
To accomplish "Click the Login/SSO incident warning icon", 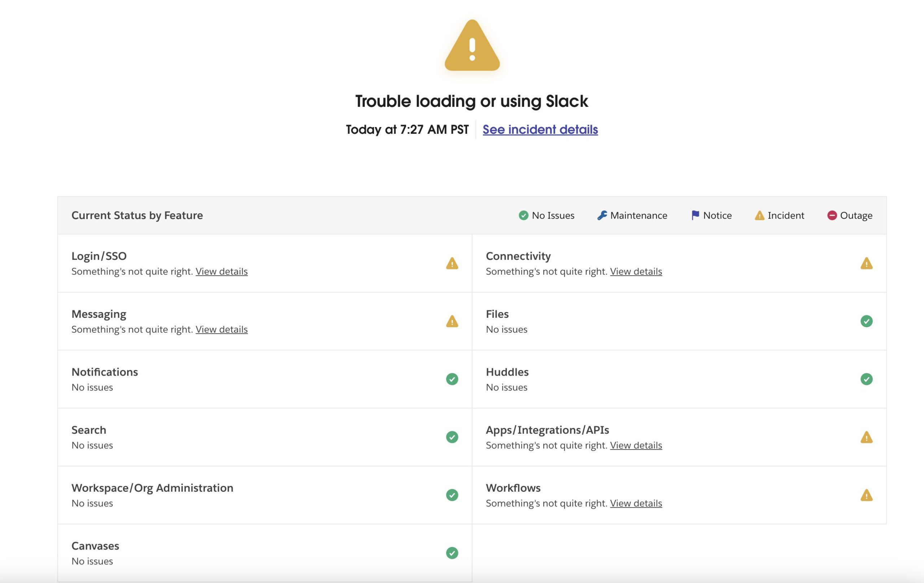I will [452, 263].
